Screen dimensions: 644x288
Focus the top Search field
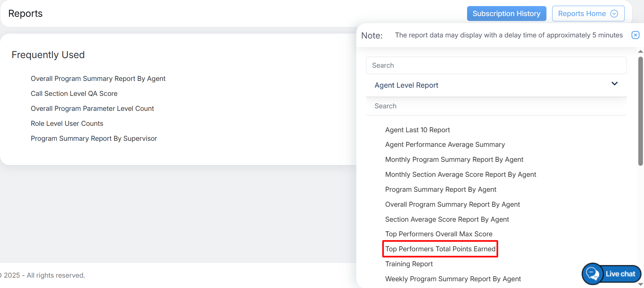(496, 66)
